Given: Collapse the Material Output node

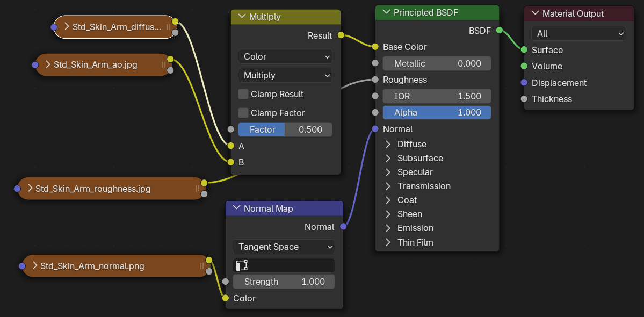Looking at the screenshot, I should coord(535,13).
